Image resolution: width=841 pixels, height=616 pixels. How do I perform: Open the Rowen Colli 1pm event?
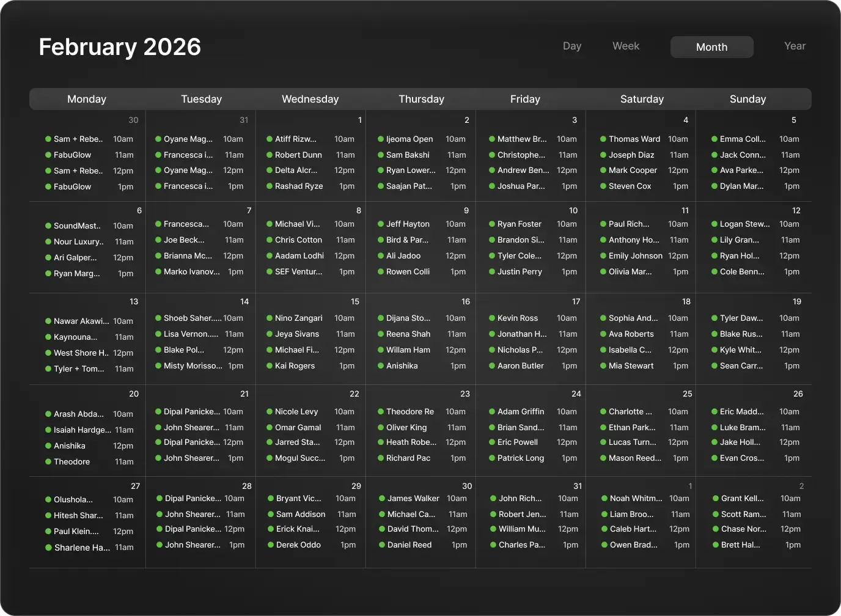coord(421,272)
